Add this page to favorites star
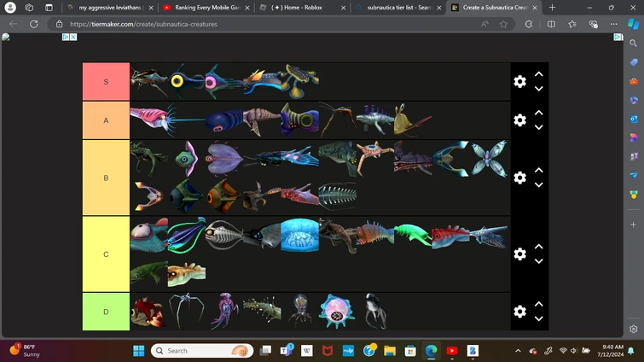Image resolution: width=644 pixels, height=362 pixels. tap(503, 24)
